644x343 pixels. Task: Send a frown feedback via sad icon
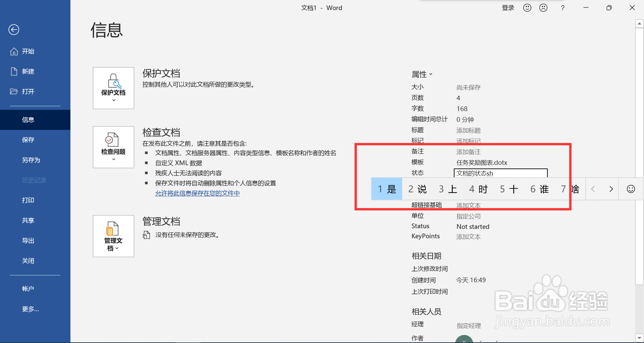click(x=543, y=8)
